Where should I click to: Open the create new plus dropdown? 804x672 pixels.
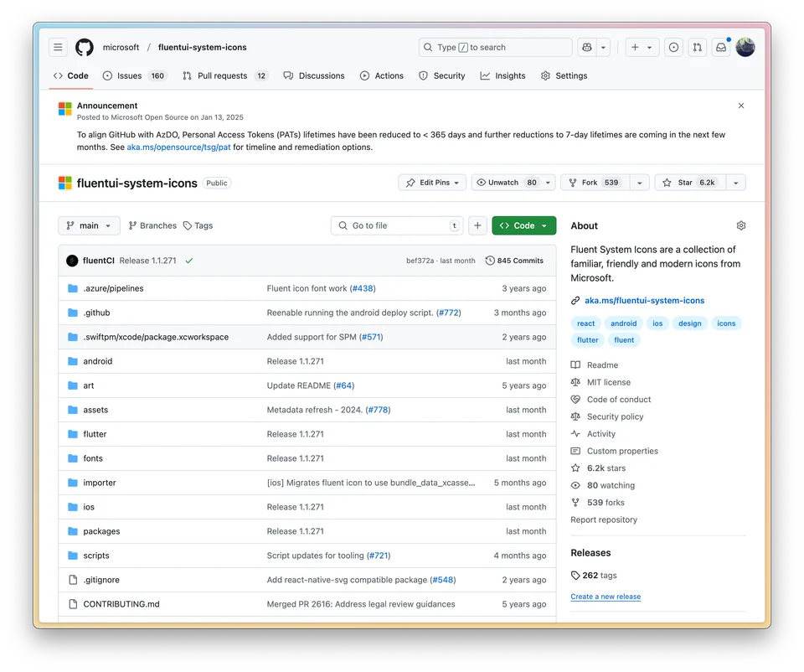pyautogui.click(x=642, y=47)
